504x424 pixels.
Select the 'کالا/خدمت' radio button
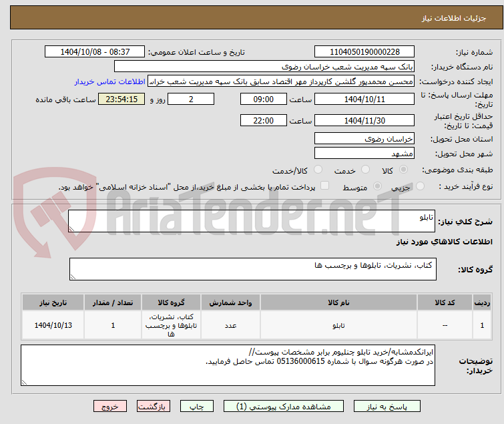318,170
